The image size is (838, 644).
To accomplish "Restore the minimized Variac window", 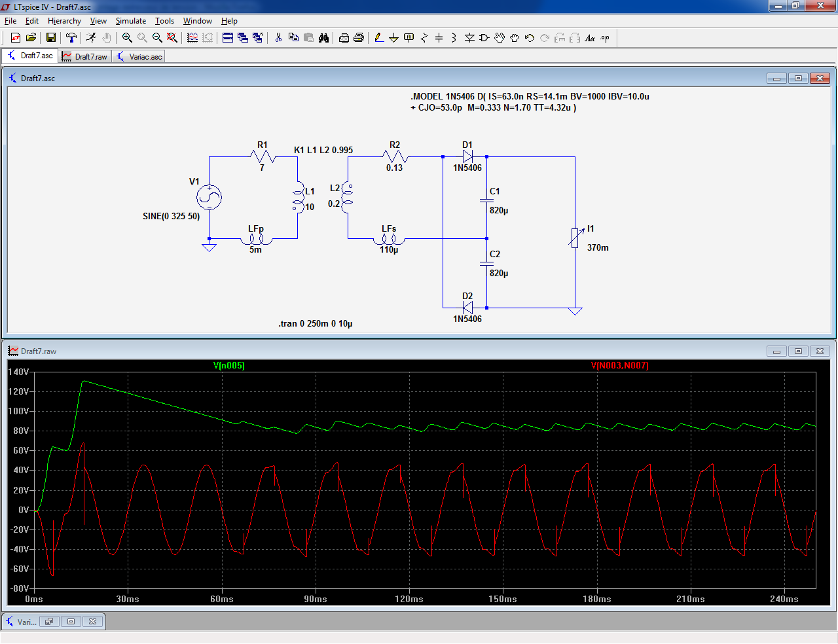I will 50,622.
